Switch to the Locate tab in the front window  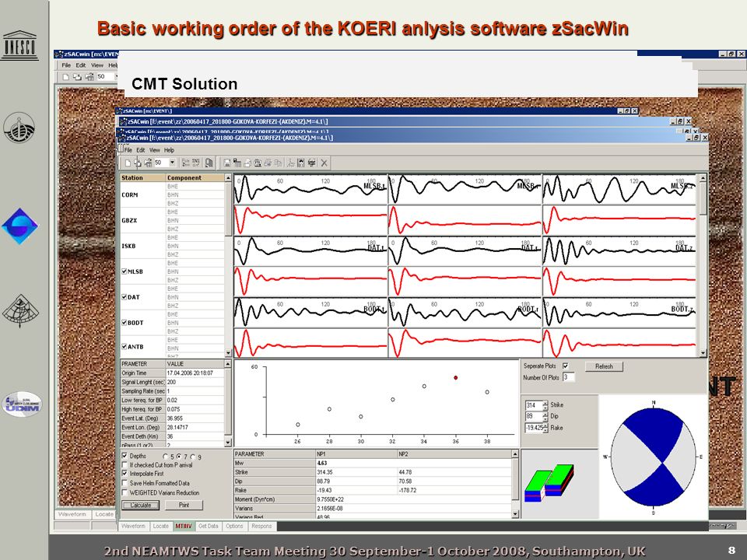tap(160, 527)
